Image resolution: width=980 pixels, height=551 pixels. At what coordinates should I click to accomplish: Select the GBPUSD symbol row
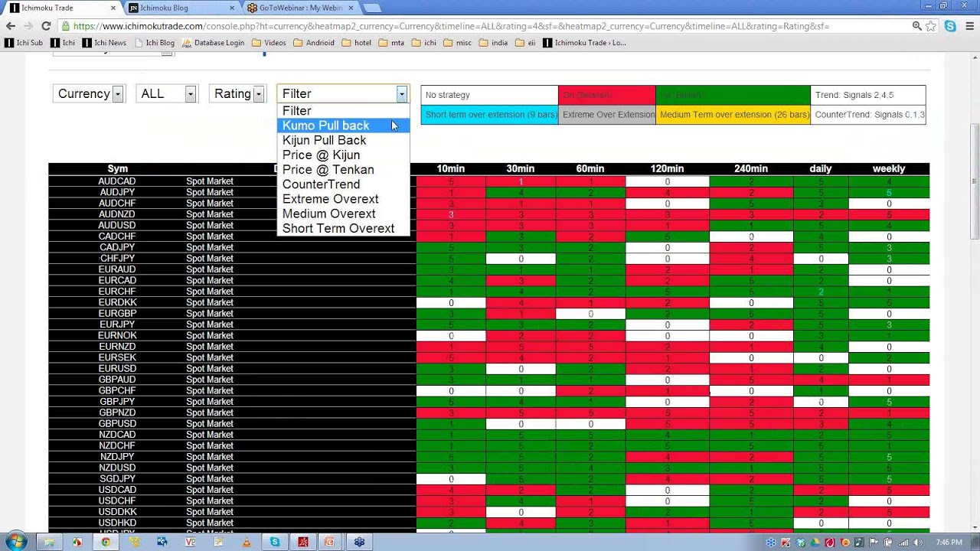(x=488, y=424)
